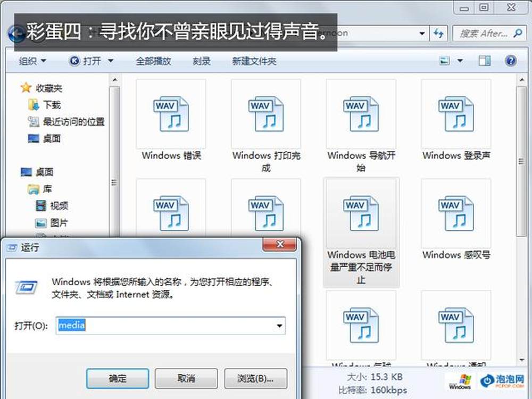
Task: Close the 运行 dialog
Action: click(x=280, y=244)
